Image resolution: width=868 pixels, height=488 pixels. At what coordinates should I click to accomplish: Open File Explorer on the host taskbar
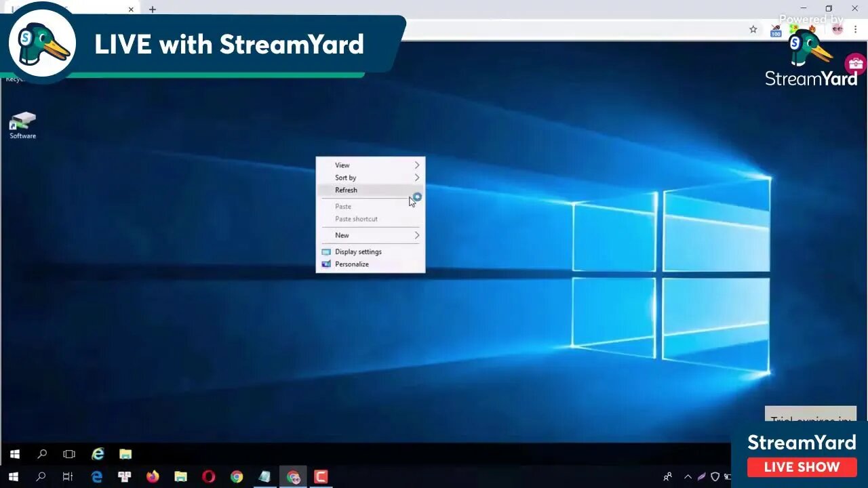click(180, 476)
